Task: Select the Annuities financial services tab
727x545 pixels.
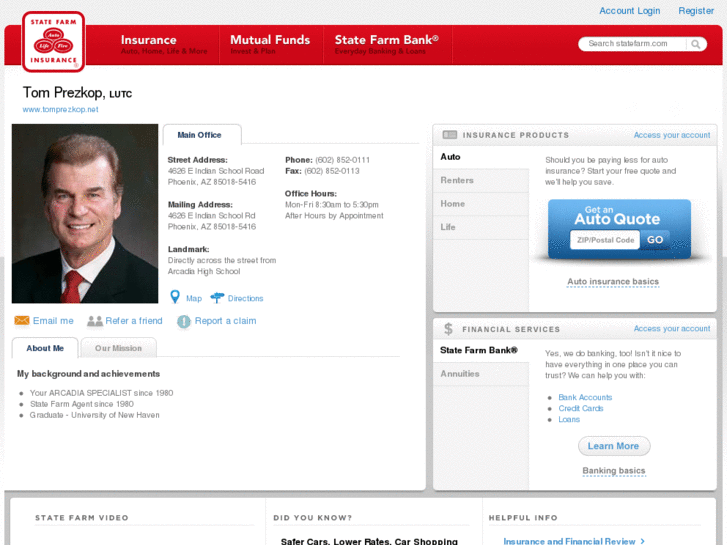Action: tap(460, 374)
